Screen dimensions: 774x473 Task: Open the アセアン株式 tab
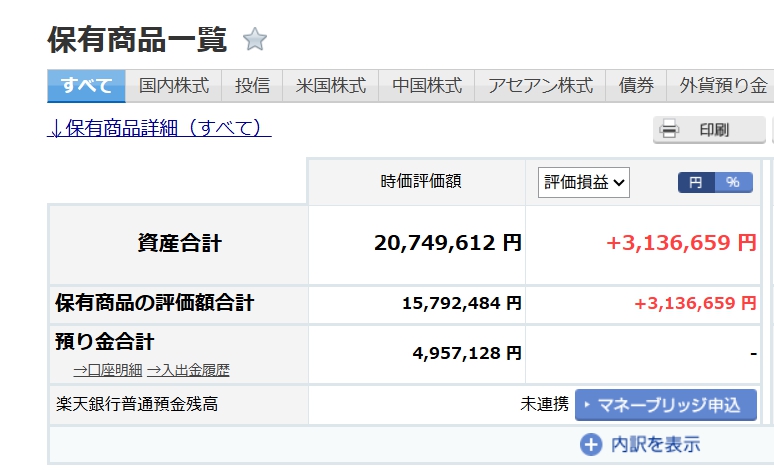pyautogui.click(x=540, y=86)
